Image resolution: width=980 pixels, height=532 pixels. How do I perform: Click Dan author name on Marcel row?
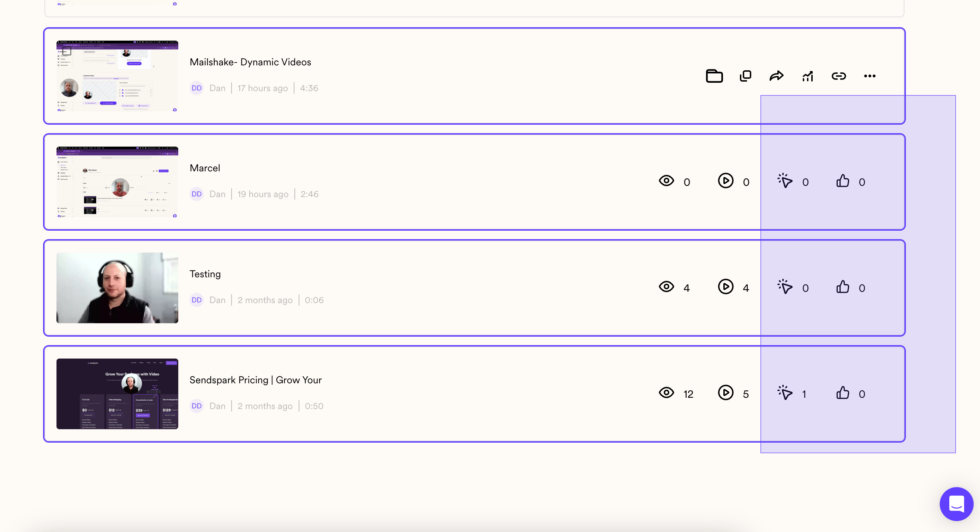217,194
